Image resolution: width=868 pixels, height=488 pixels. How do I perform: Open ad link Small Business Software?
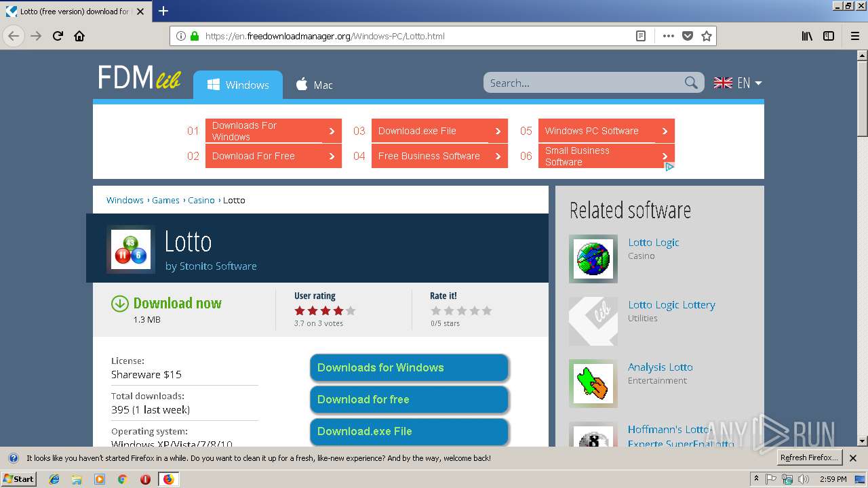[606, 156]
